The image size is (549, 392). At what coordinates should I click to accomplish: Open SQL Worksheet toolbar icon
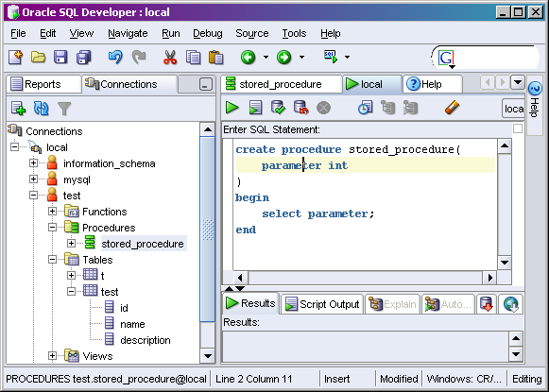click(x=331, y=57)
